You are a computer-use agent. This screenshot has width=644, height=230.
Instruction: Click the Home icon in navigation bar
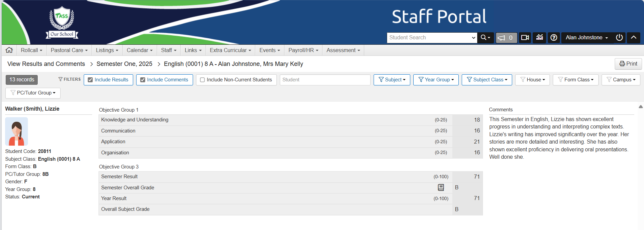[9, 50]
